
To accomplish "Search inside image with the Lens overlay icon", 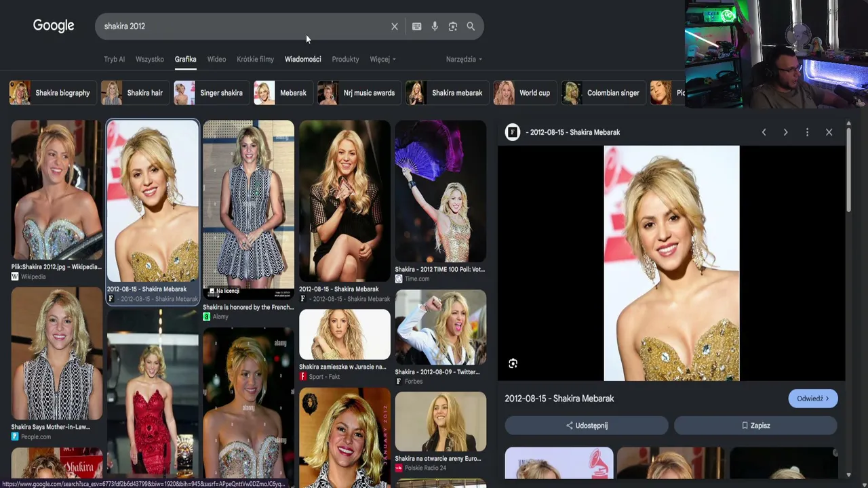I will [x=513, y=363].
